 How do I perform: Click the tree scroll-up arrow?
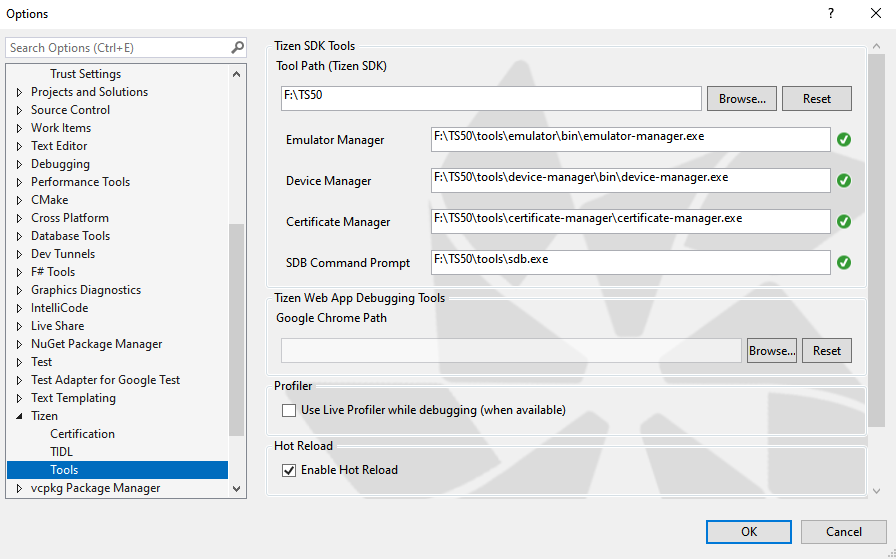237,74
